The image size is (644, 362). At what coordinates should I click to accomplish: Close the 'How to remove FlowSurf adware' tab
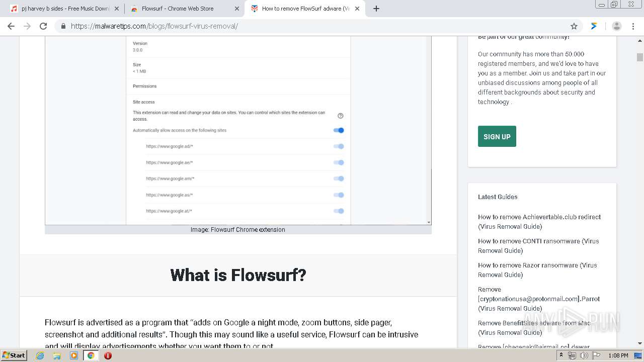click(x=357, y=9)
